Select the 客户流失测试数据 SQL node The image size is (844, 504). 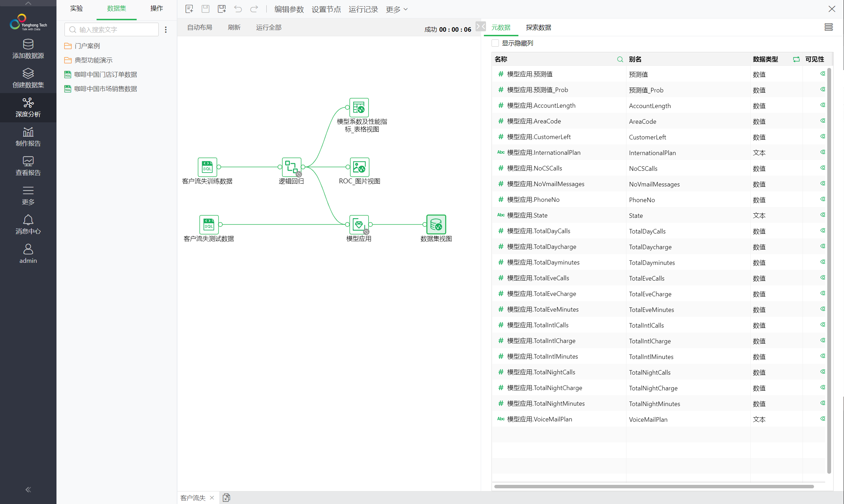pos(209,224)
